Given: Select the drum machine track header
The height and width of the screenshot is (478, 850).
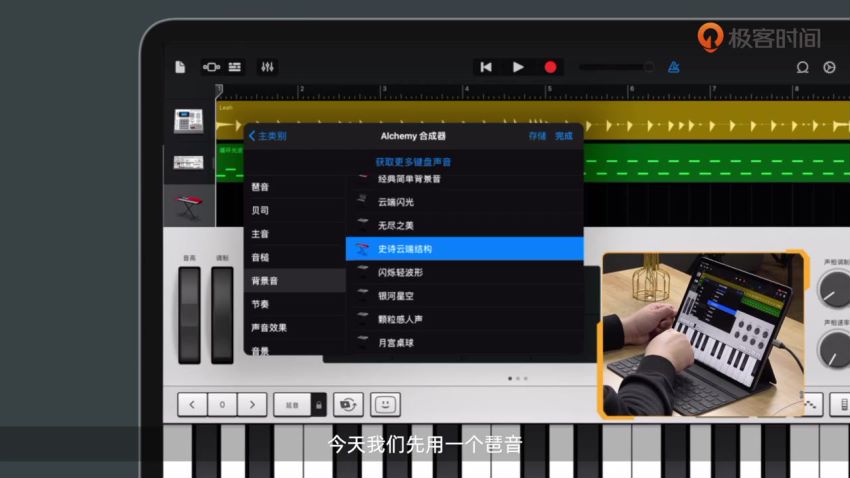Looking at the screenshot, I should 189,120.
